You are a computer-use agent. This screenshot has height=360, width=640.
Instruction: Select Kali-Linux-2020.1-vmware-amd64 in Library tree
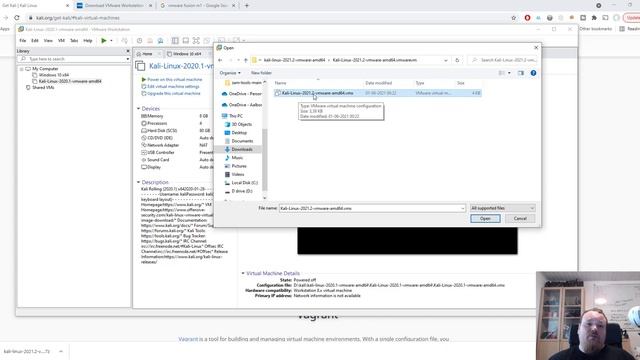(x=70, y=81)
